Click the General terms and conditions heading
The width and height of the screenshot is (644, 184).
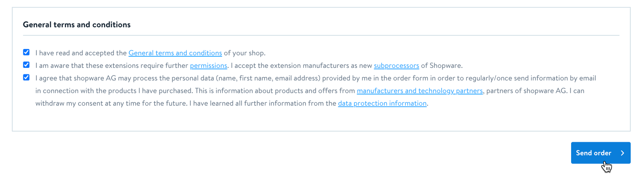[76, 25]
